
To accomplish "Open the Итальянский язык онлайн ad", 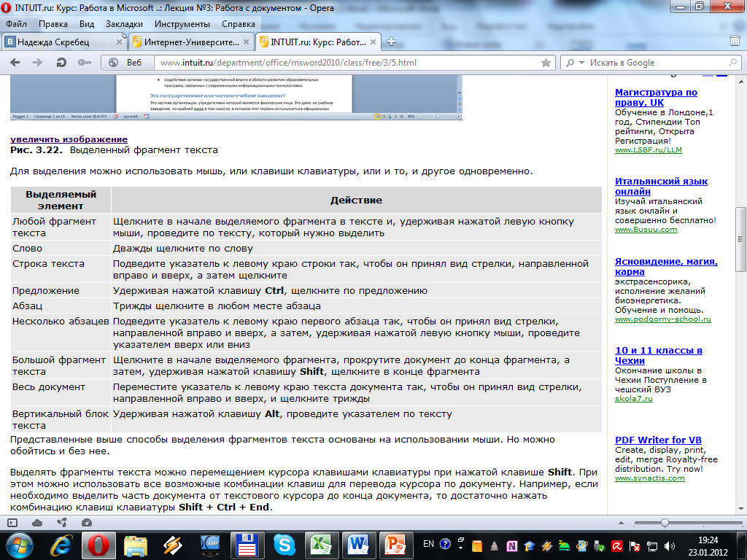I will point(661,186).
